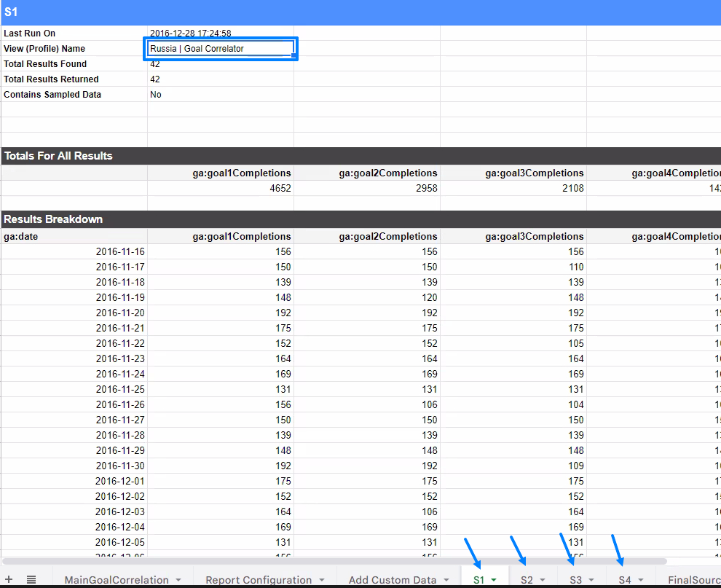The height and width of the screenshot is (588, 721).
Task: Go to the S3 sheet tab
Action: point(575,580)
